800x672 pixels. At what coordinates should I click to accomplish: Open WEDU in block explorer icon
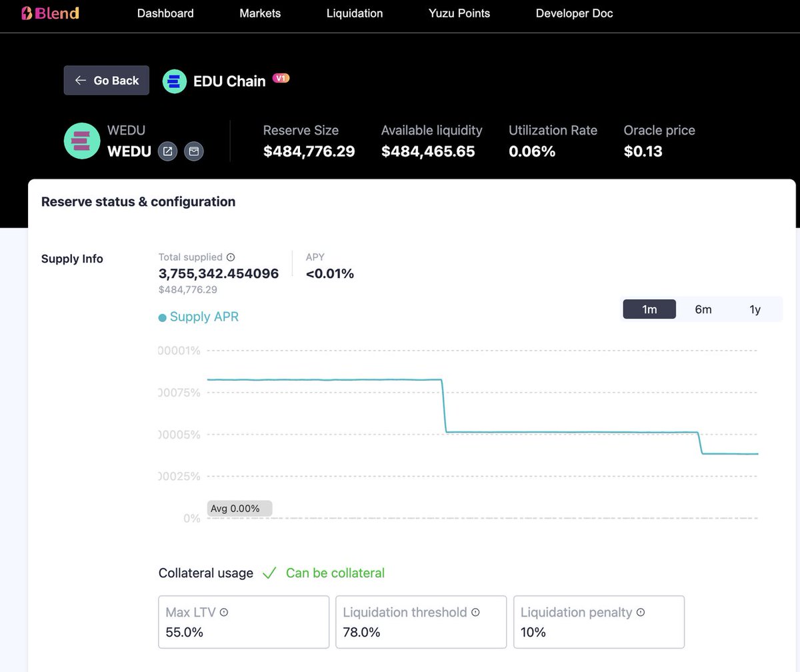pyautogui.click(x=168, y=151)
